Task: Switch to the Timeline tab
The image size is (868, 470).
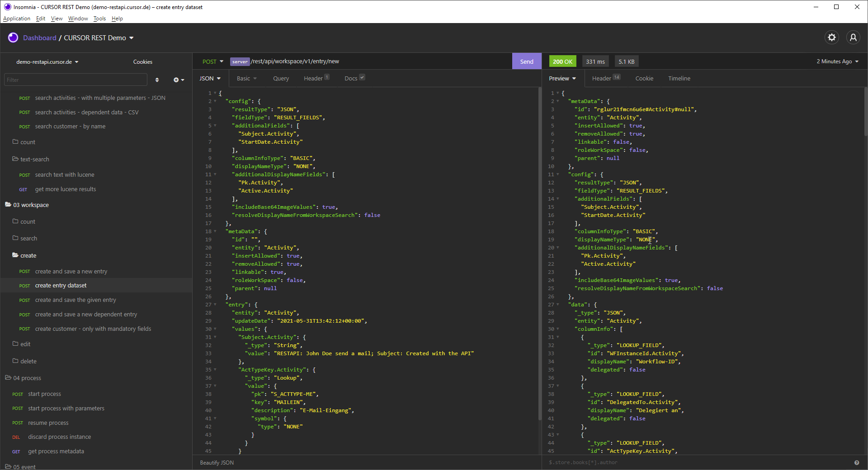Action: (x=679, y=78)
